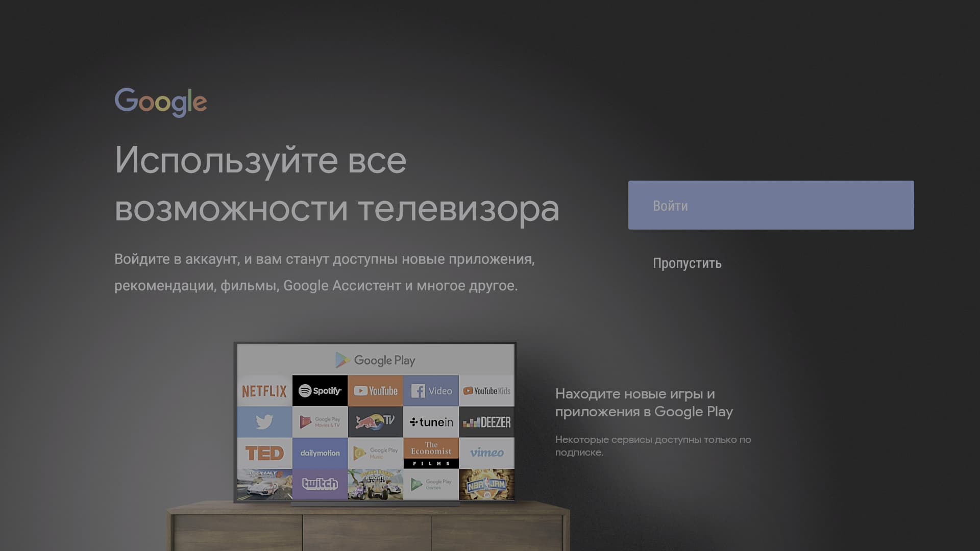Click the Spotify app tile

320,391
